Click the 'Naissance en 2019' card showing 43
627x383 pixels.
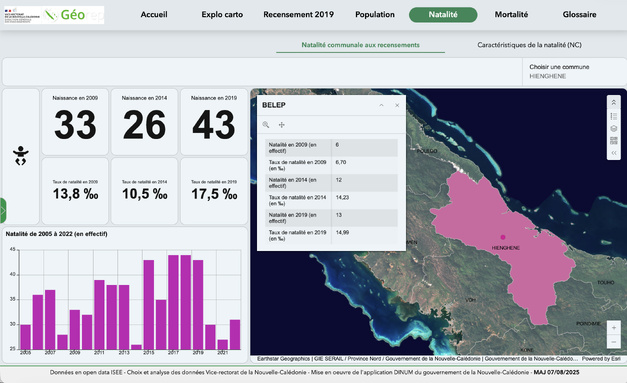(214, 122)
